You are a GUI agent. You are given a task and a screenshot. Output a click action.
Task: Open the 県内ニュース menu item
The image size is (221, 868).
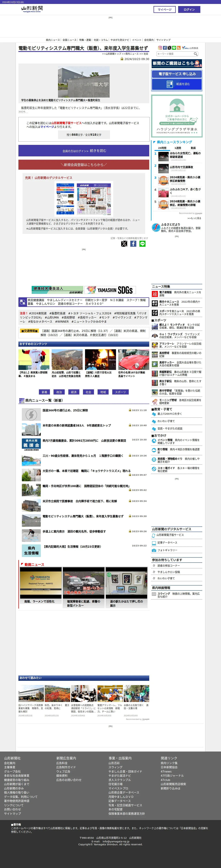[52, 40]
